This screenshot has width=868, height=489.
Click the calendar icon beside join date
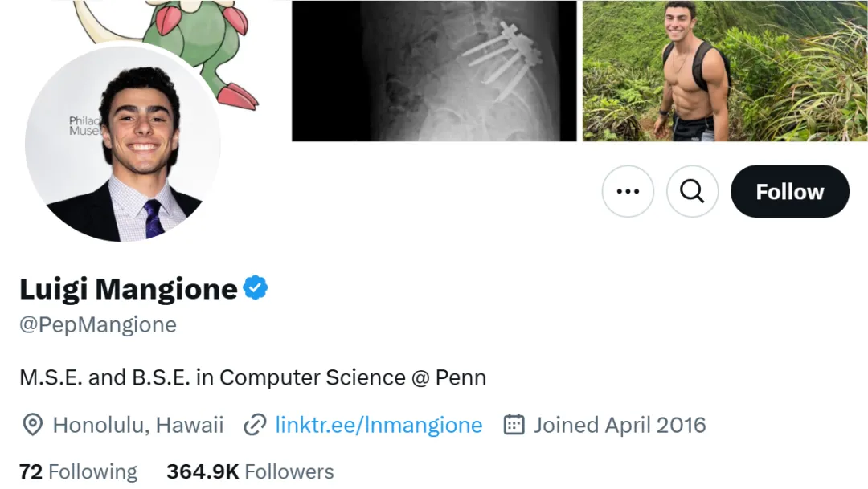click(x=514, y=425)
